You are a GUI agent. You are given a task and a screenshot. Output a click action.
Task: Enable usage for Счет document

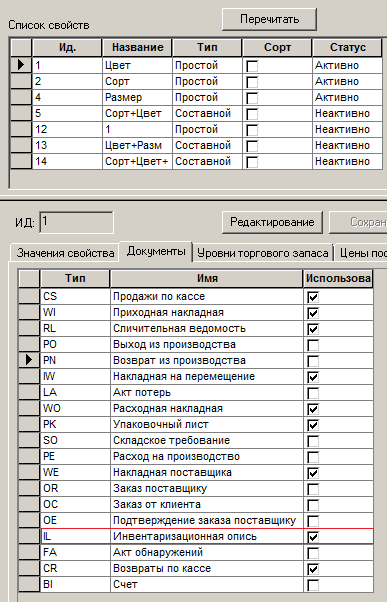(x=313, y=585)
